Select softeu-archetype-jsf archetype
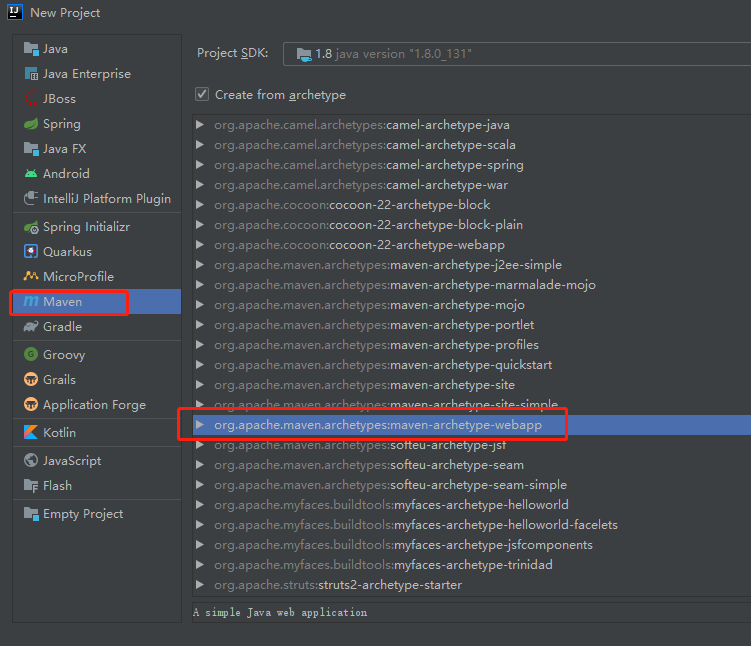The image size is (751, 646). [472, 445]
